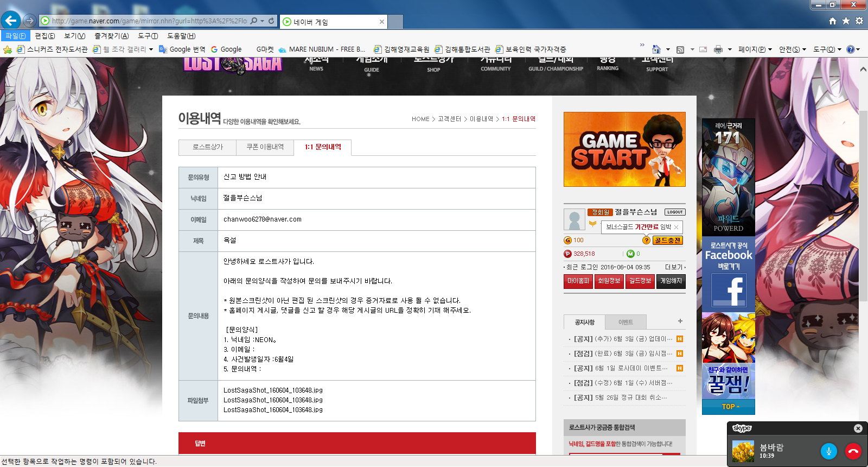The image size is (868, 467).
Task: Click the plus icon beside notice tabs
Action: (680, 321)
